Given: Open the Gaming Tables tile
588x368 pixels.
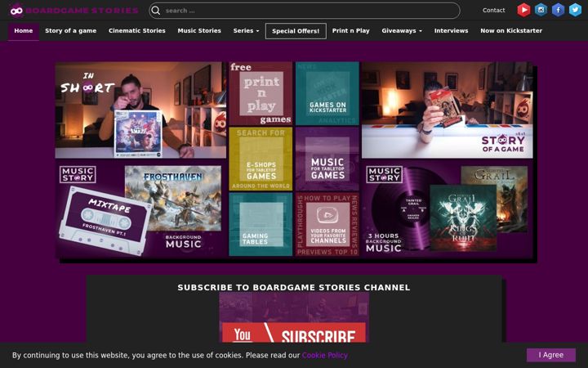Looking at the screenshot, I should tap(261, 225).
